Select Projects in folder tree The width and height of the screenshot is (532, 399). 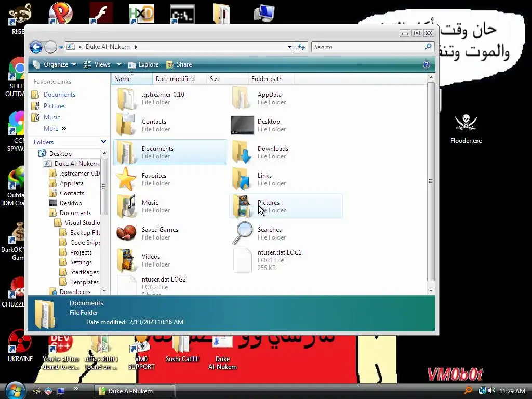click(81, 252)
